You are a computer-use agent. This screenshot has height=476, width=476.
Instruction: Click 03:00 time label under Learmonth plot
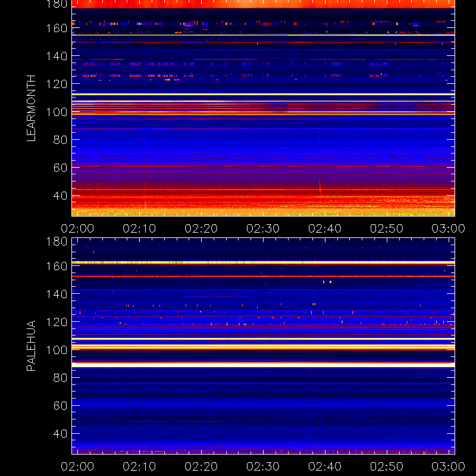[449, 228]
